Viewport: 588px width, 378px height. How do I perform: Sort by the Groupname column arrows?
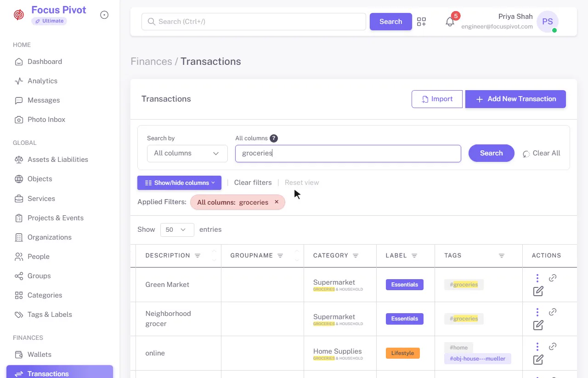pos(297,256)
